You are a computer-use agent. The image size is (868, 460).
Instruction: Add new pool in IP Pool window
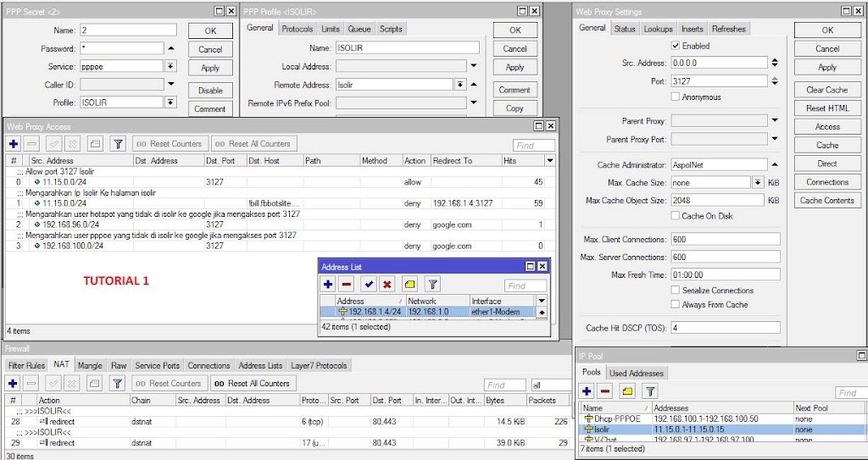coord(587,391)
